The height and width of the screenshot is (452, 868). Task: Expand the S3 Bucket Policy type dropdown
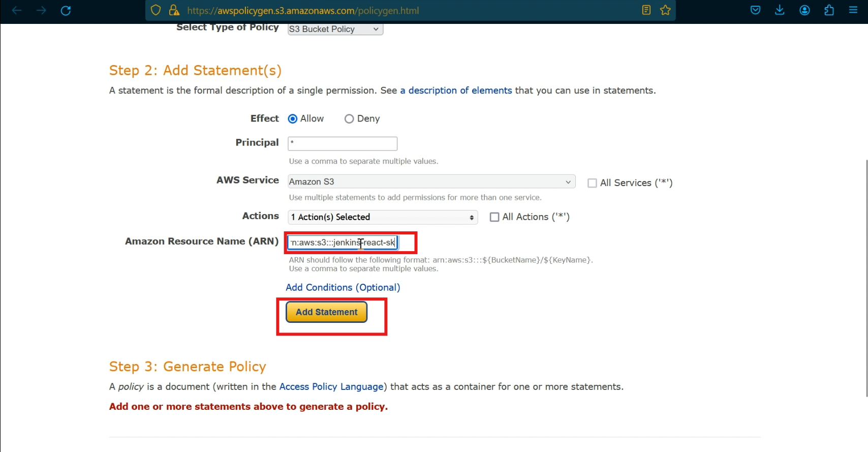click(335, 29)
